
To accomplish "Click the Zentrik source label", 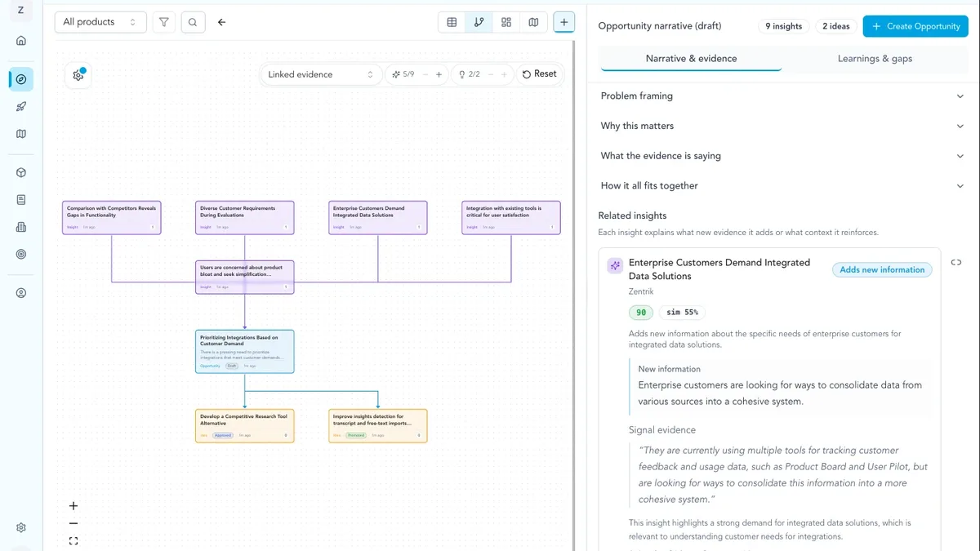I will 642,291.
